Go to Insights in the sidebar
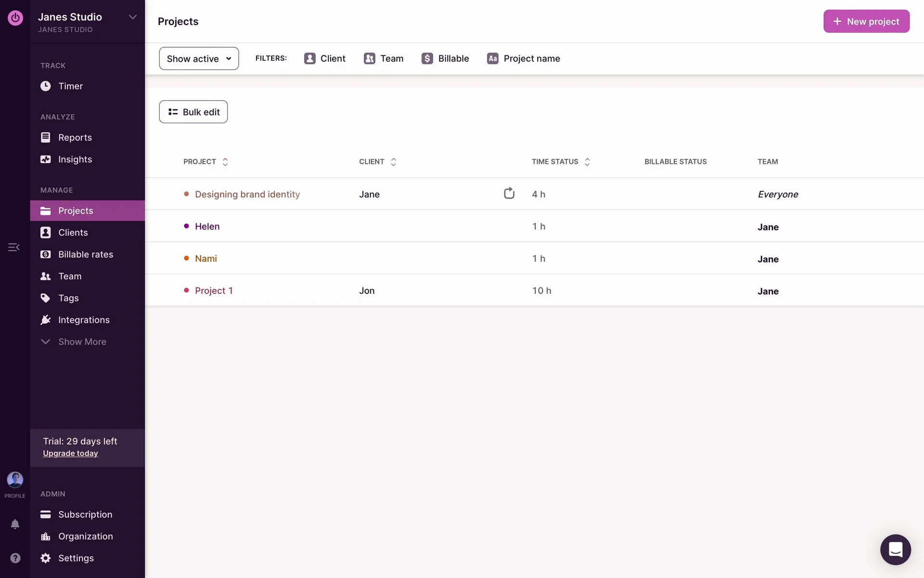The width and height of the screenshot is (924, 578). (x=75, y=159)
